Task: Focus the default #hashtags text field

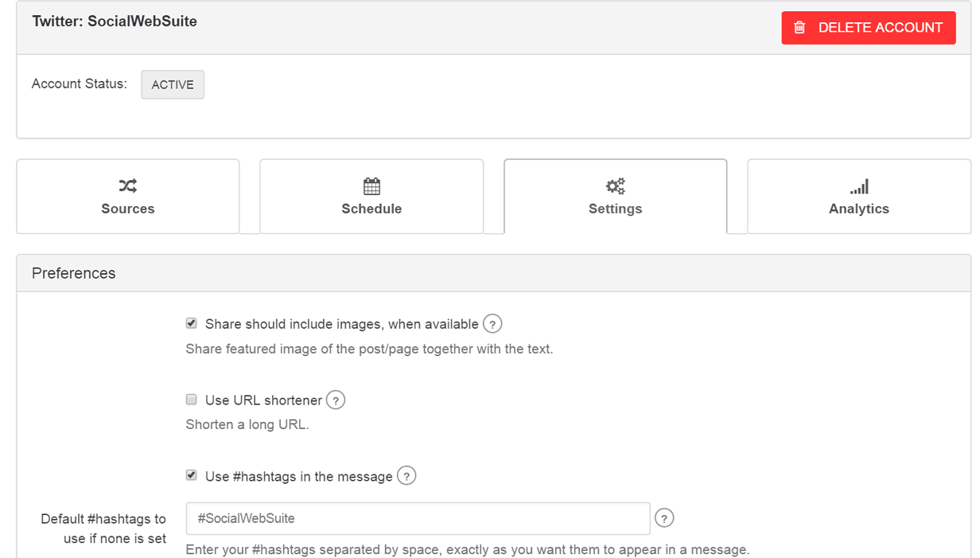Action: click(x=418, y=518)
